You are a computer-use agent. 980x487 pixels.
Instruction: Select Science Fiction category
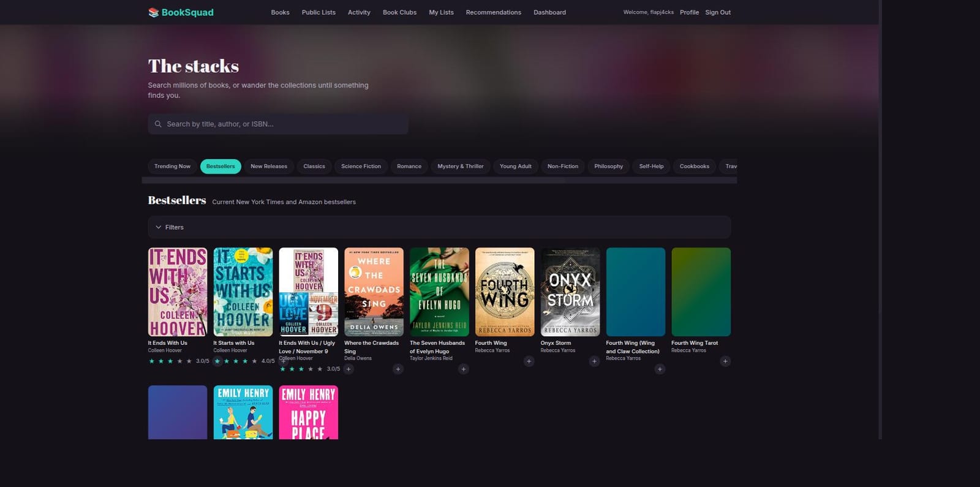(x=361, y=167)
